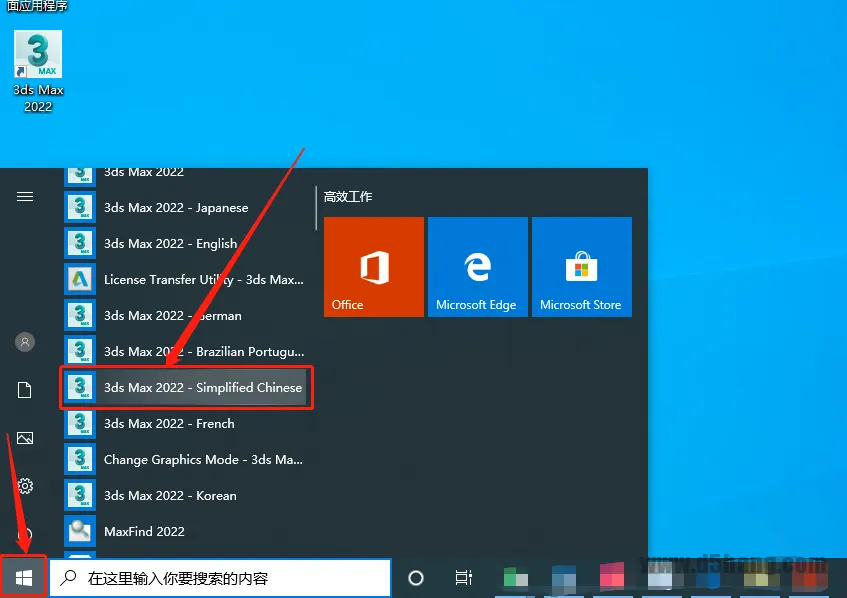Launch 3ds Max 2022 - Simplified Chinese
847x598 pixels.
(187, 388)
